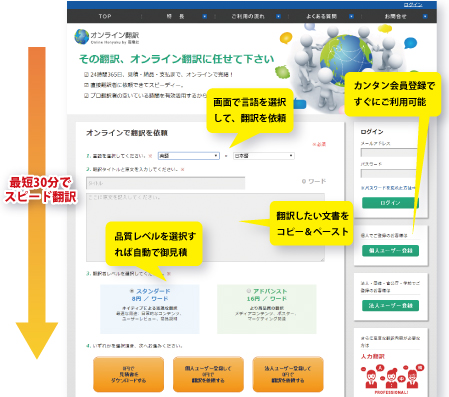Click the ログイン link in top blue bar
This screenshot has height=397, width=449.
click(x=413, y=5)
